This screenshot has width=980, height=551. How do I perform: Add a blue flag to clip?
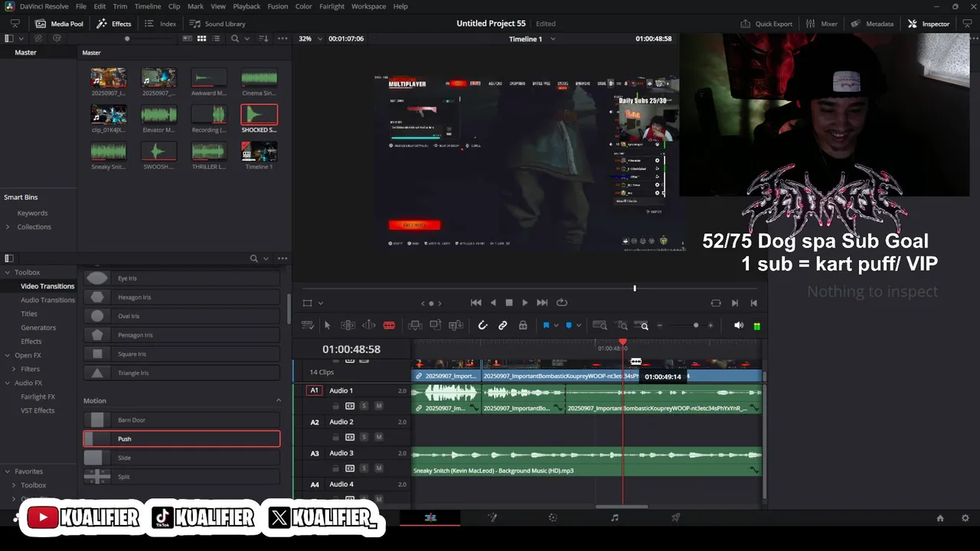coord(546,325)
